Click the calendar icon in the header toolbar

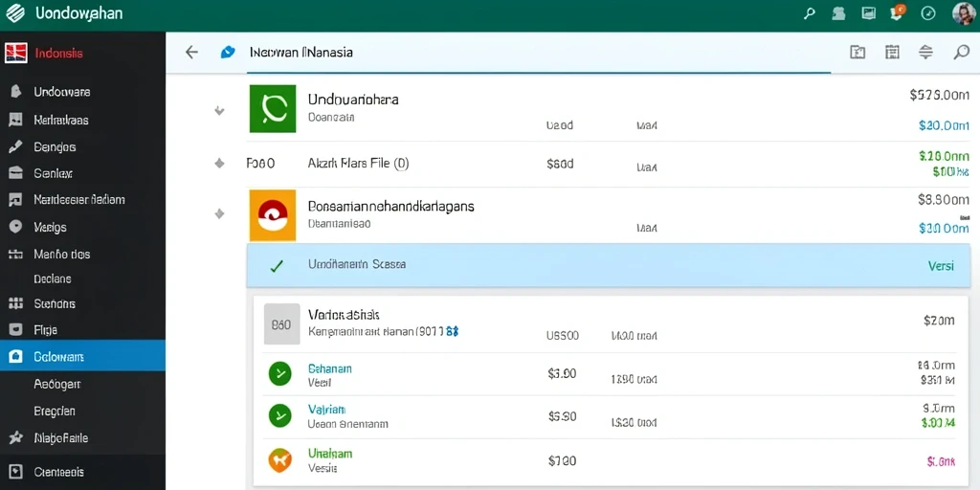(893, 53)
